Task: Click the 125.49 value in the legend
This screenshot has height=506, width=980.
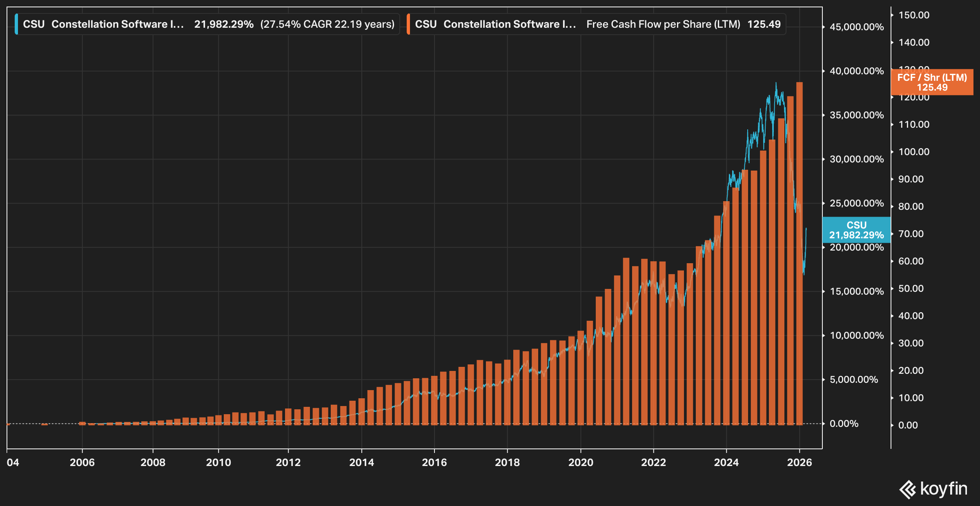Action: (x=764, y=24)
